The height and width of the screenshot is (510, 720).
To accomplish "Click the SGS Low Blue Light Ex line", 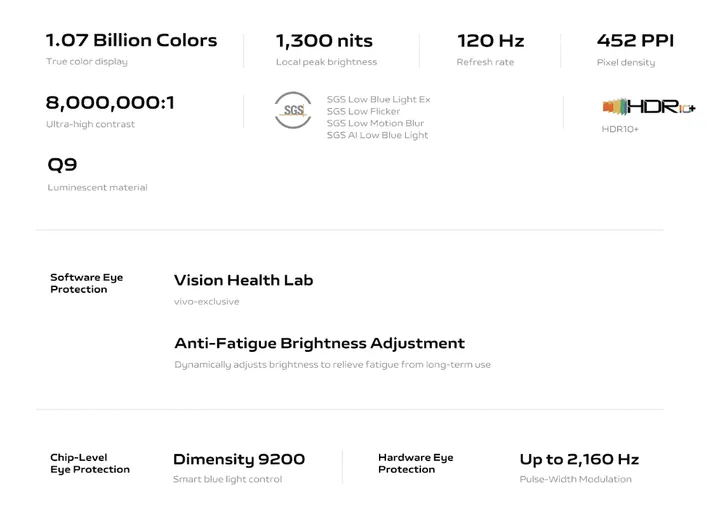I will [378, 100].
